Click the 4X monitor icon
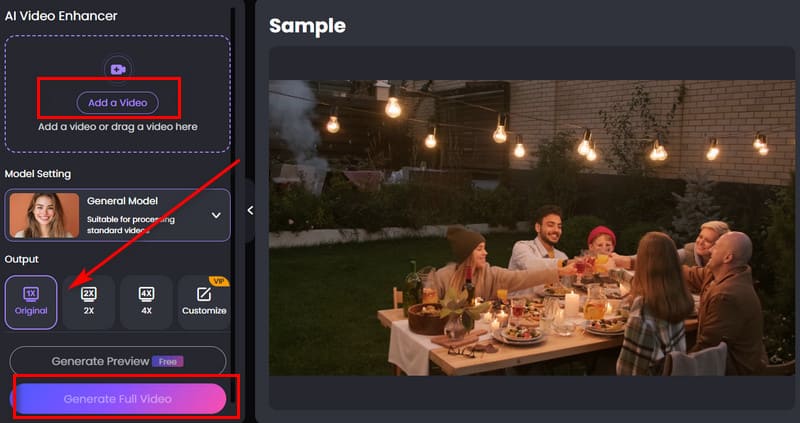 (146, 294)
